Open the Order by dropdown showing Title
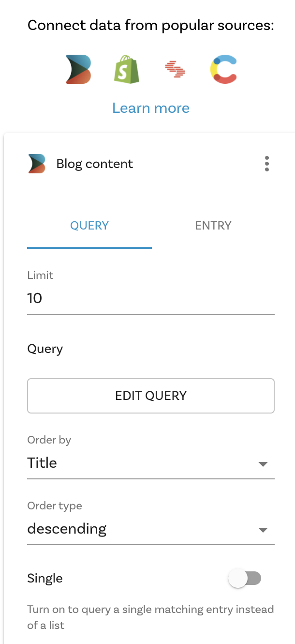Screen dimensions: 295x644 (x=140, y=463)
